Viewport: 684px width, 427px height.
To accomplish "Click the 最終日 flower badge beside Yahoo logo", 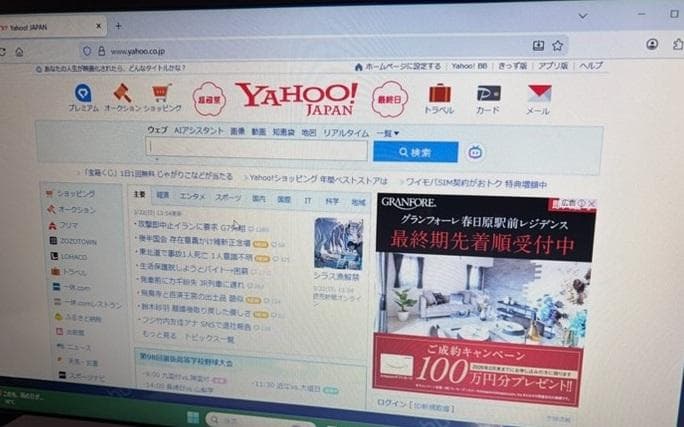I will click(x=389, y=99).
